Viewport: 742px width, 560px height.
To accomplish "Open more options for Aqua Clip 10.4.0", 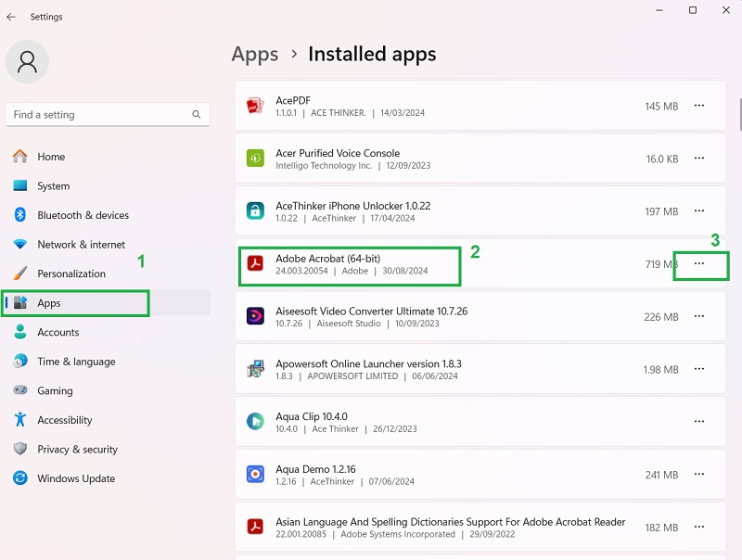I will (x=699, y=422).
